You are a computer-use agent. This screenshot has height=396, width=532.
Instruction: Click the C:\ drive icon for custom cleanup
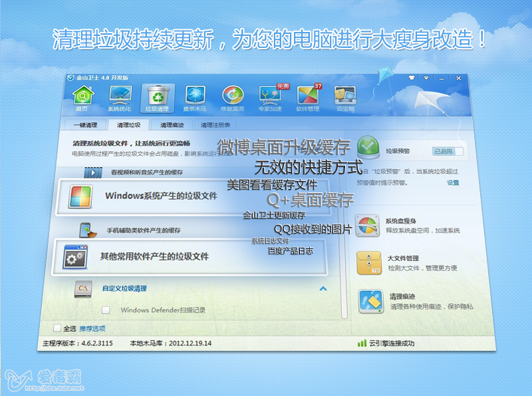coord(84,289)
